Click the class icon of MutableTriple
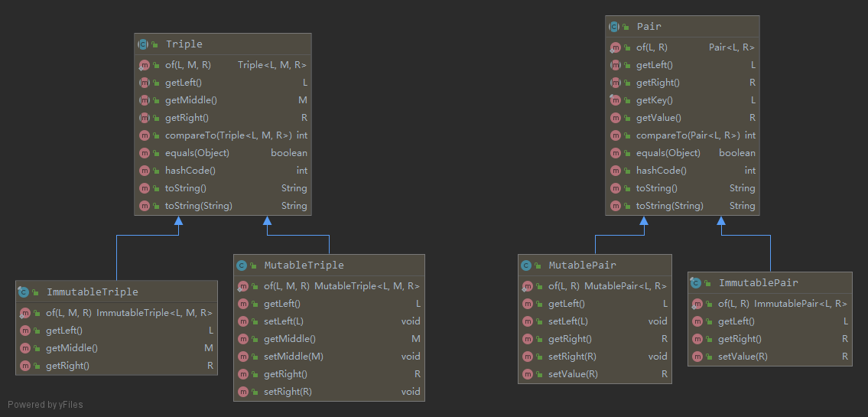This screenshot has height=417, width=868. (x=242, y=266)
